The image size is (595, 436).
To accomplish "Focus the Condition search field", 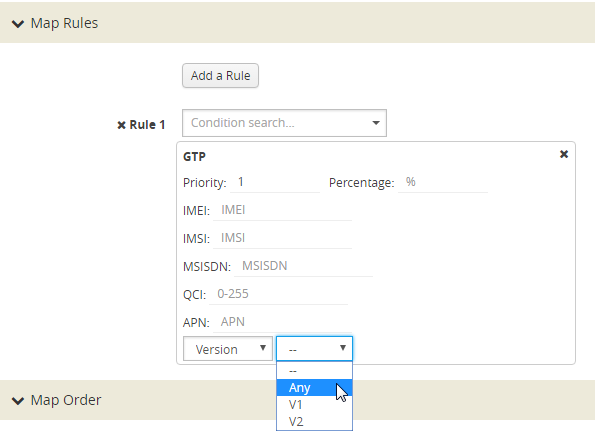I will pos(284,123).
